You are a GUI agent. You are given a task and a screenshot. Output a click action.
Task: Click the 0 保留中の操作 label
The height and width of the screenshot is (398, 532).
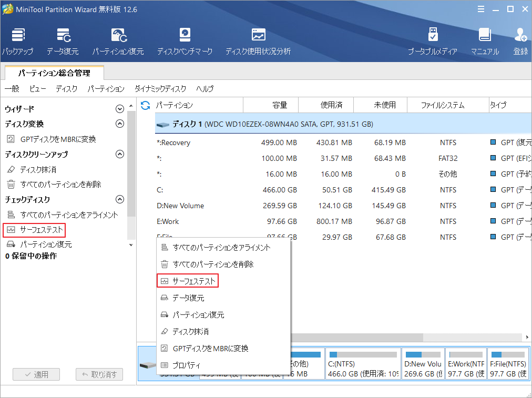[31, 256]
